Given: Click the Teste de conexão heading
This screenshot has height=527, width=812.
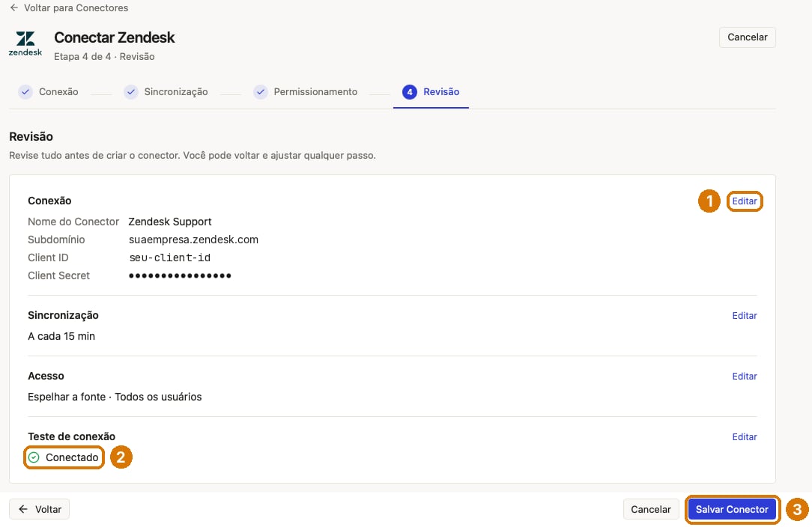Looking at the screenshot, I should click(71, 436).
